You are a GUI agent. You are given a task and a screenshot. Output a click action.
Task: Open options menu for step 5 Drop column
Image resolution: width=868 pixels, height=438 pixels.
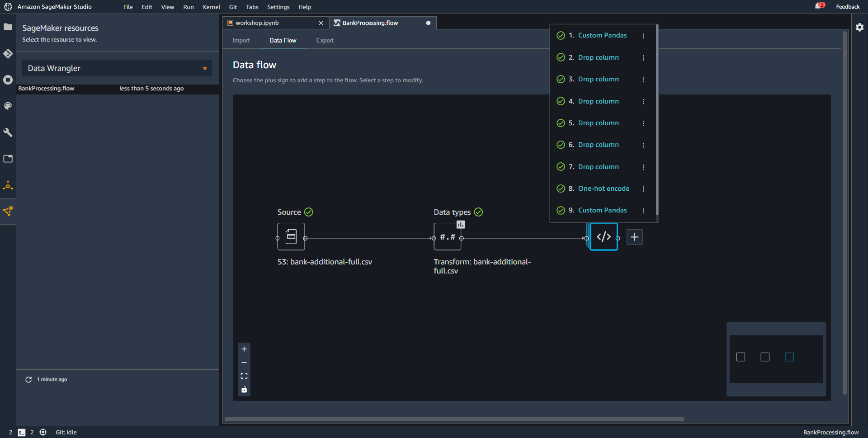643,123
